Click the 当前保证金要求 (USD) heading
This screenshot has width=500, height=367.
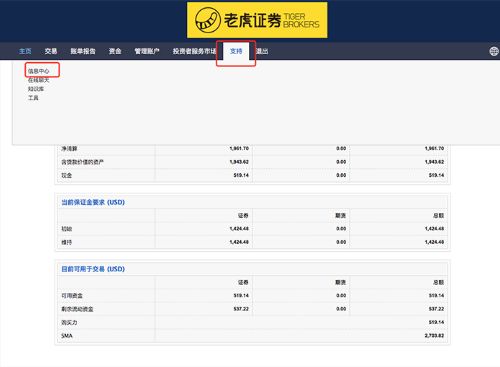tap(93, 202)
